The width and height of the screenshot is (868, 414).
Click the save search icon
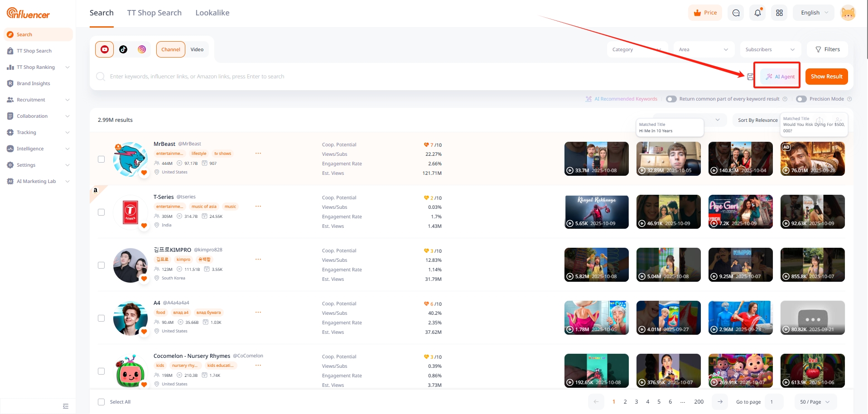click(x=750, y=77)
